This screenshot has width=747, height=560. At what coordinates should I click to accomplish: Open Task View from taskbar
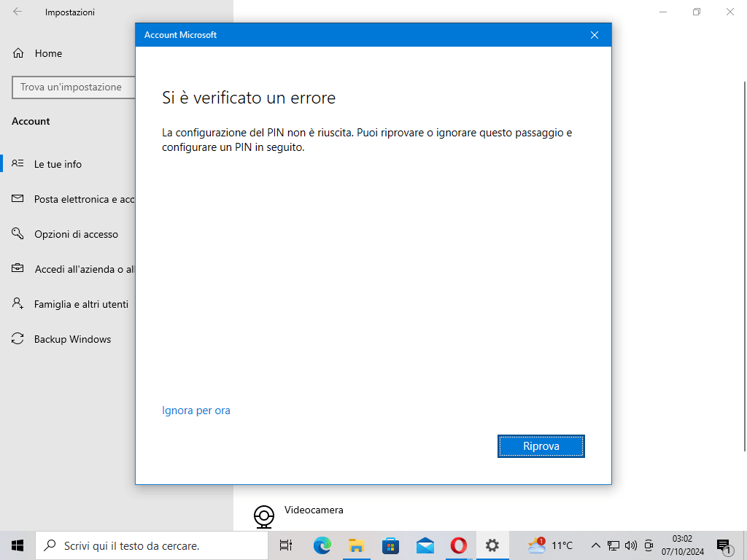coord(286,545)
